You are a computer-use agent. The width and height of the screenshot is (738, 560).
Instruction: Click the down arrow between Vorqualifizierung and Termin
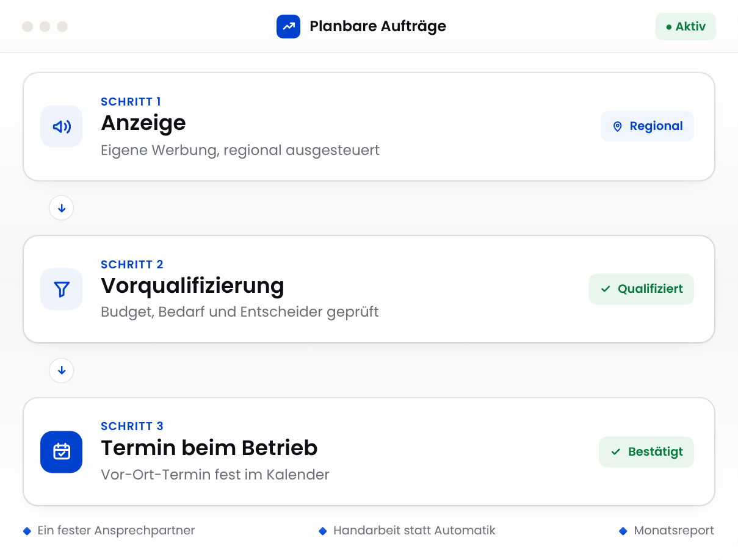click(x=62, y=370)
